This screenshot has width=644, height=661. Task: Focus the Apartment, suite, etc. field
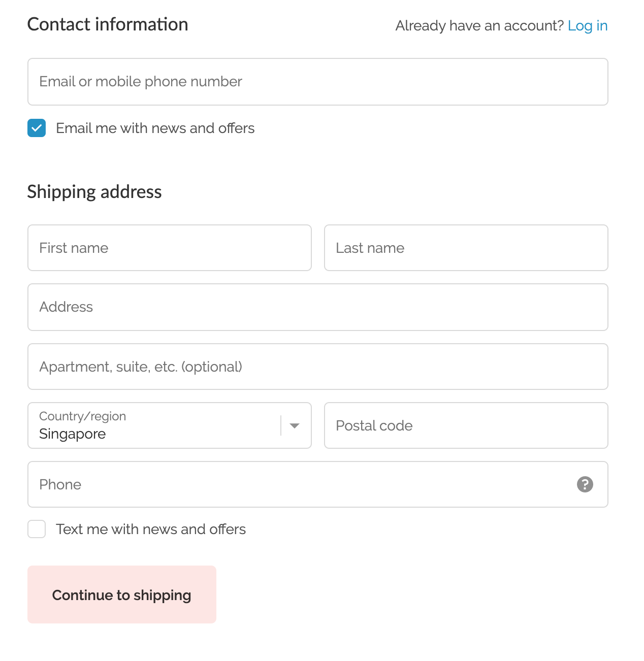[317, 367]
